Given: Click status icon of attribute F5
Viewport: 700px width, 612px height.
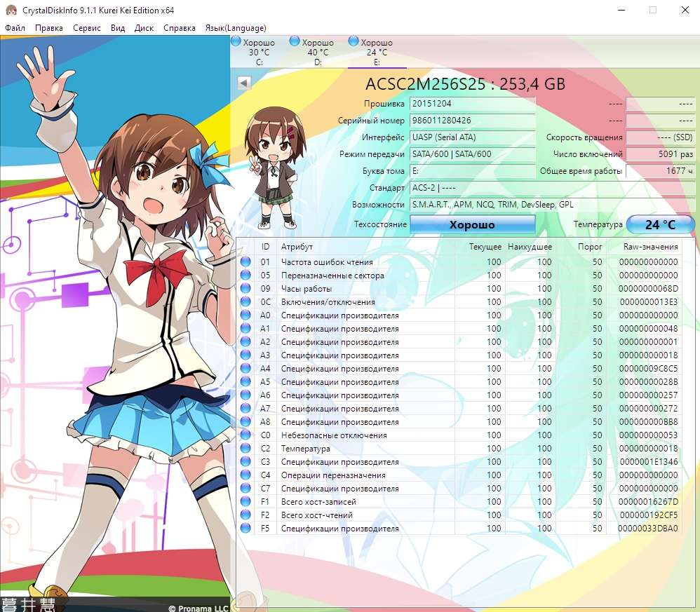Looking at the screenshot, I should tap(245, 529).
